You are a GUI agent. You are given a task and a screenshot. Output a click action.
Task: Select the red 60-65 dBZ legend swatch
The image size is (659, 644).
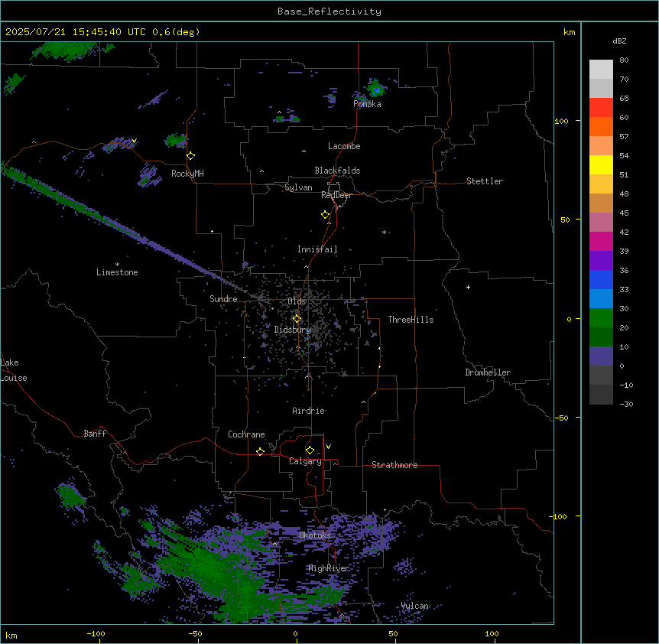click(601, 108)
